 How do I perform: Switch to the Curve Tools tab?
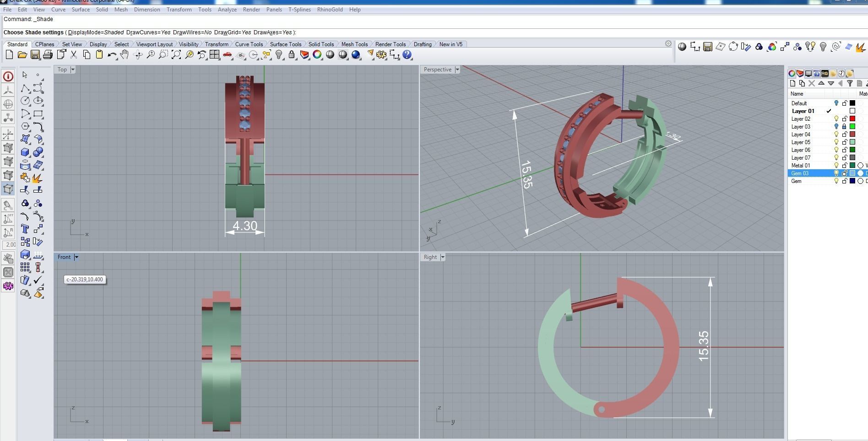[249, 44]
